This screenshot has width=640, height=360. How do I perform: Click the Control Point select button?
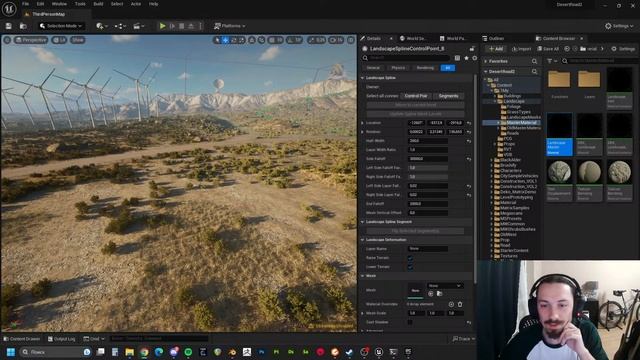click(x=416, y=96)
